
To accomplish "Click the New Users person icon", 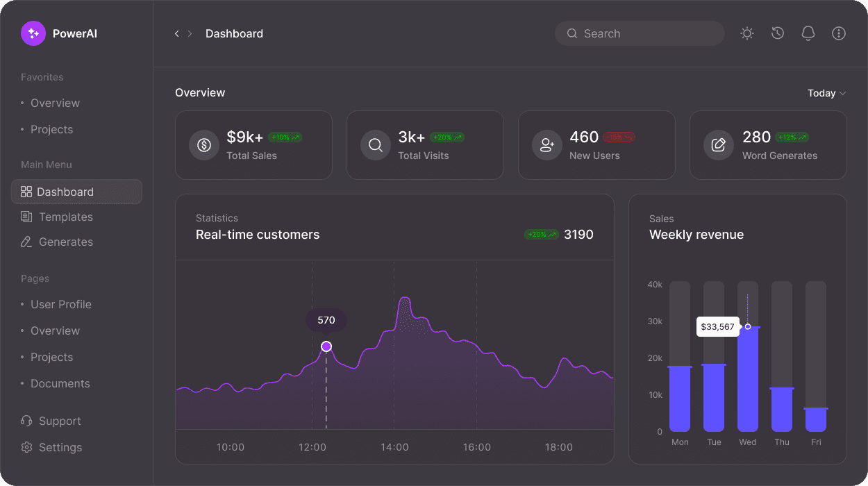I will (x=547, y=145).
